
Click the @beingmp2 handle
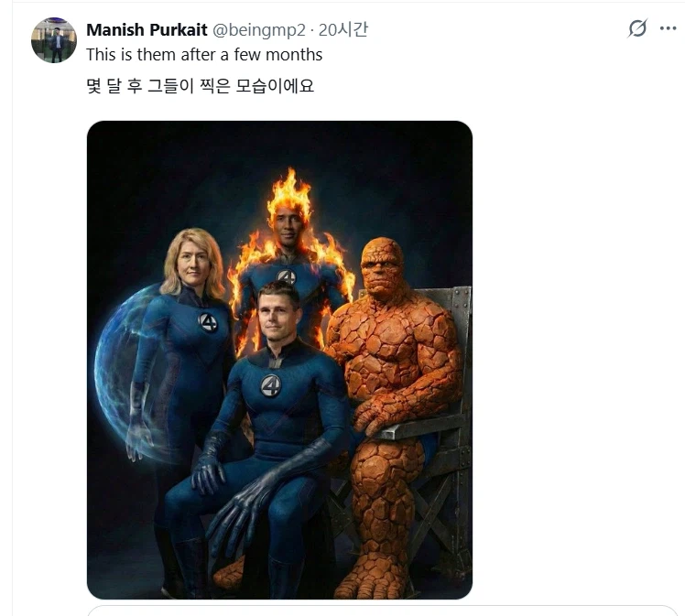coord(260,30)
